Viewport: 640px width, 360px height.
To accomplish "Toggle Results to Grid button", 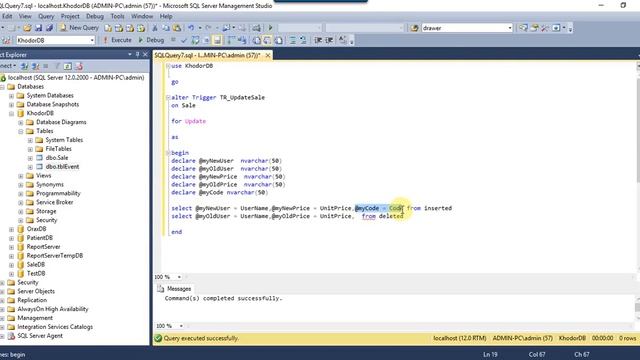I will pyautogui.click(x=267, y=40).
